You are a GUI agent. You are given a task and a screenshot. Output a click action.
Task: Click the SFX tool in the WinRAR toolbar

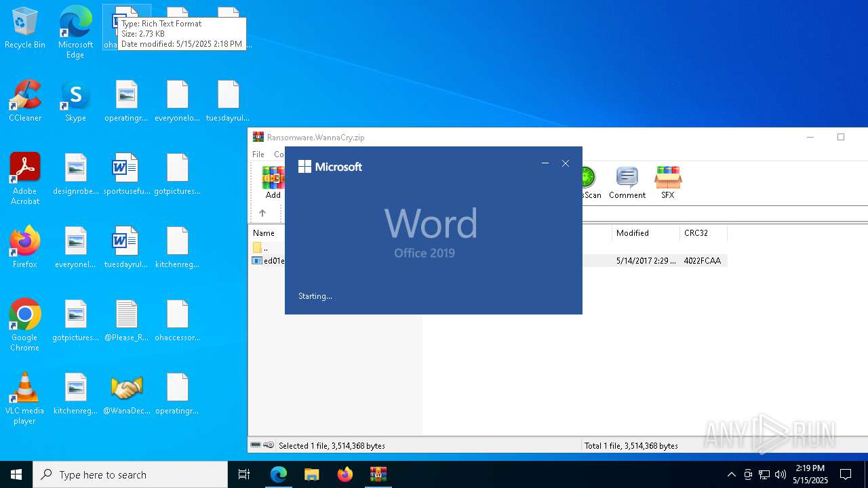(668, 182)
